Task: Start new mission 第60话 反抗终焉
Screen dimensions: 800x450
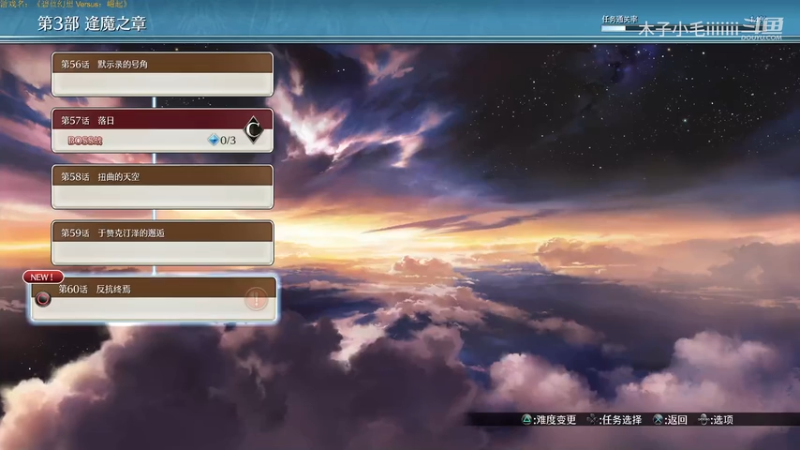Action: 153,299
